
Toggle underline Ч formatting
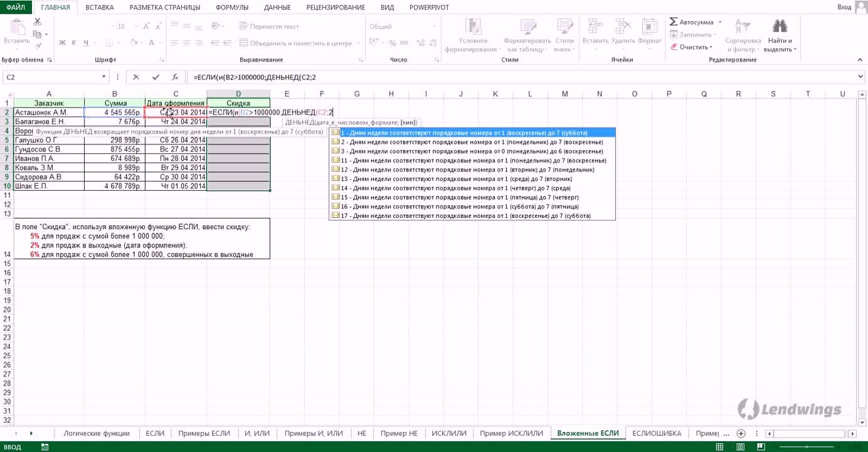point(87,43)
